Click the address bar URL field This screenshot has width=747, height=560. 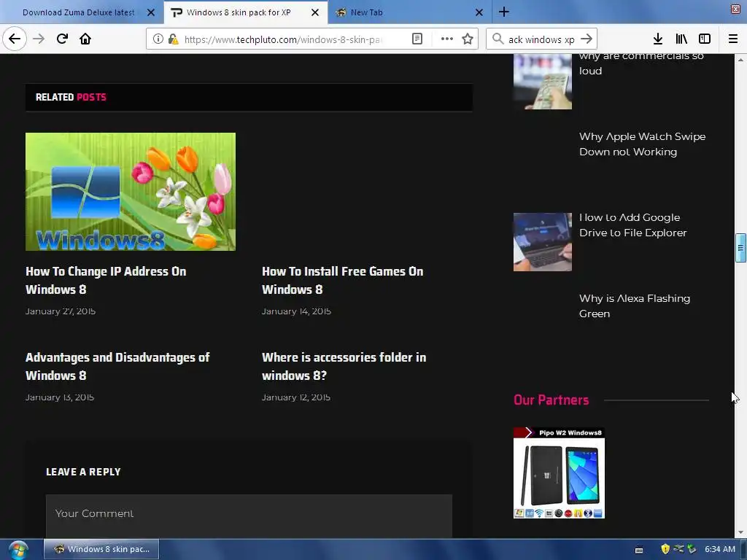coord(284,39)
